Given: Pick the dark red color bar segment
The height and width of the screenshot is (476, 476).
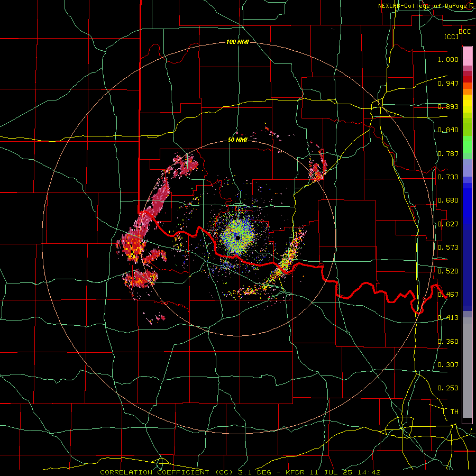Looking at the screenshot, I should [467, 79].
